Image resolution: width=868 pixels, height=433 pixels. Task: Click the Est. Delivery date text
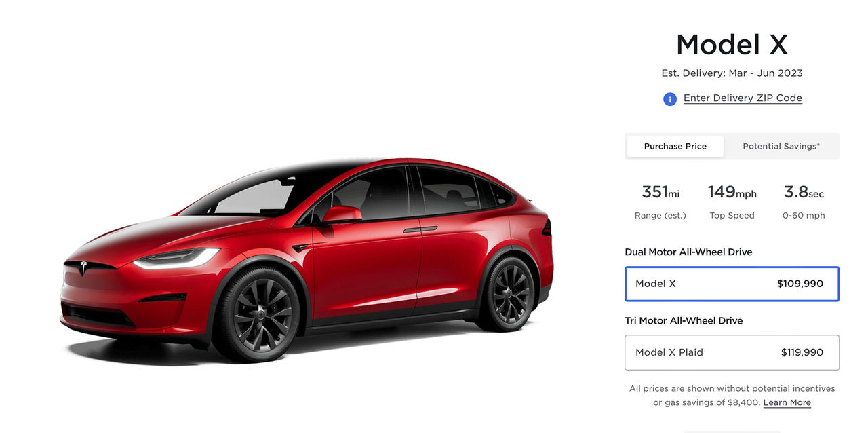click(732, 73)
